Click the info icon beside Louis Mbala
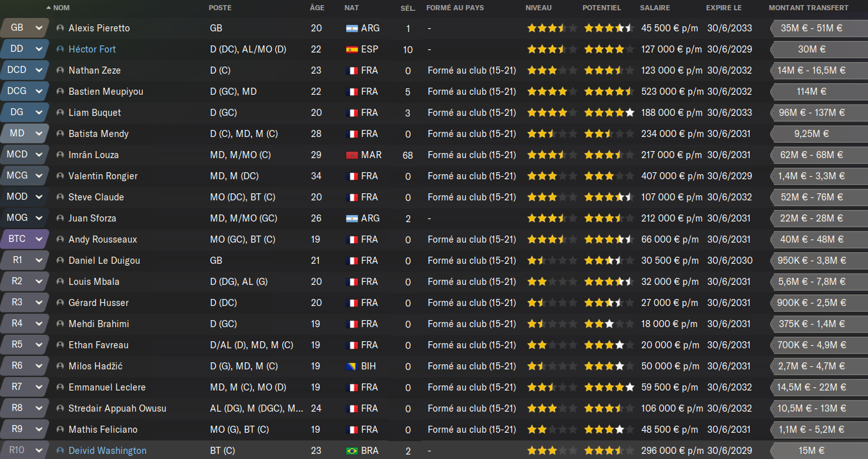Screen dimensions: 868x459 [x=60, y=282]
